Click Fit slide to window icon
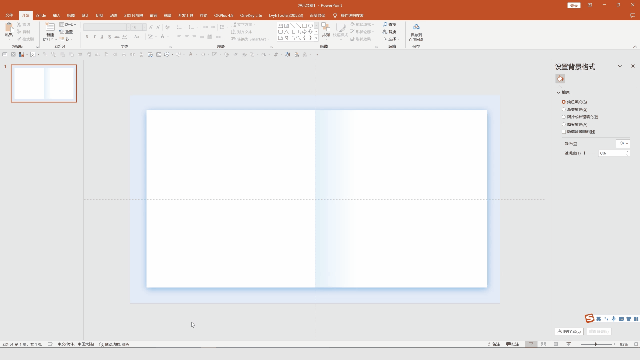 (636, 344)
